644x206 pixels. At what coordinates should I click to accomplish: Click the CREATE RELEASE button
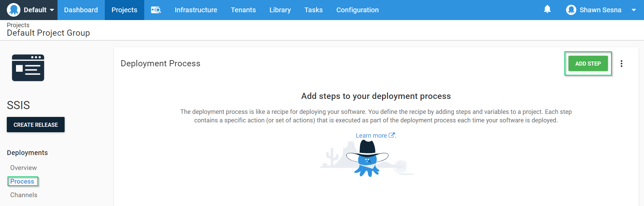pyautogui.click(x=36, y=125)
